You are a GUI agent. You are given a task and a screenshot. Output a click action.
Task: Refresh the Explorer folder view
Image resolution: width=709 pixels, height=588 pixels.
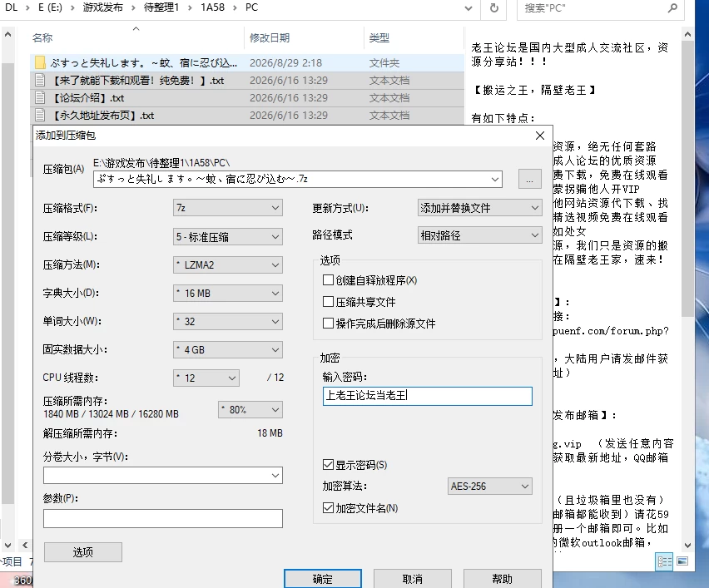point(494,8)
